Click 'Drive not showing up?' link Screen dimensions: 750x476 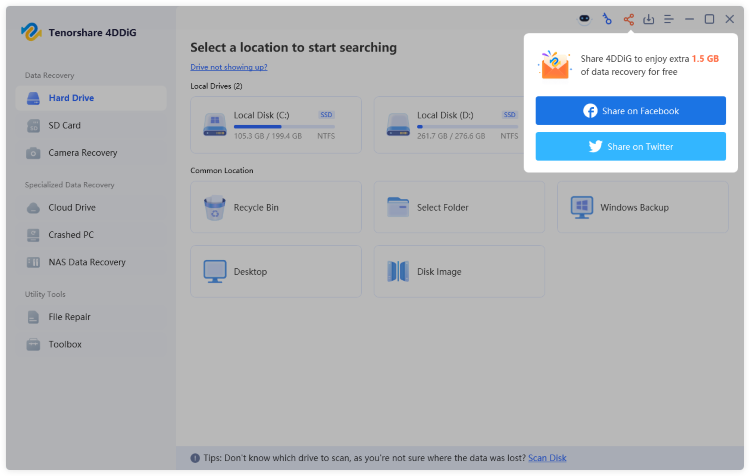tap(229, 67)
